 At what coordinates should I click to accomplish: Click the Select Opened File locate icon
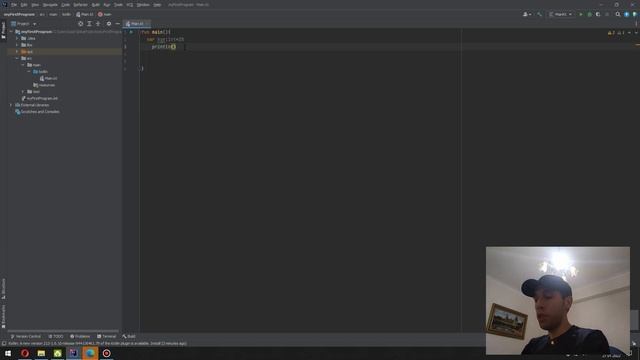click(80, 24)
